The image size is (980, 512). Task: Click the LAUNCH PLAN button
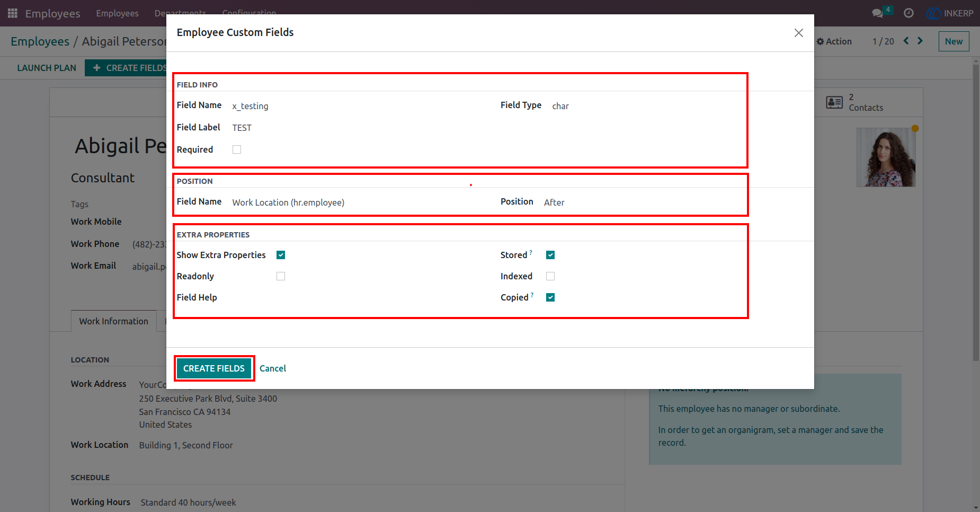[47, 68]
